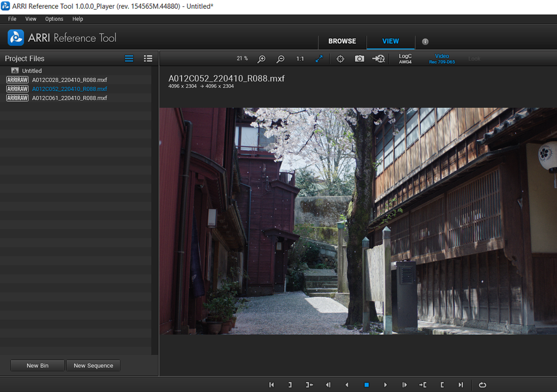
Task: Zoom in on the viewer image
Action: 261,59
